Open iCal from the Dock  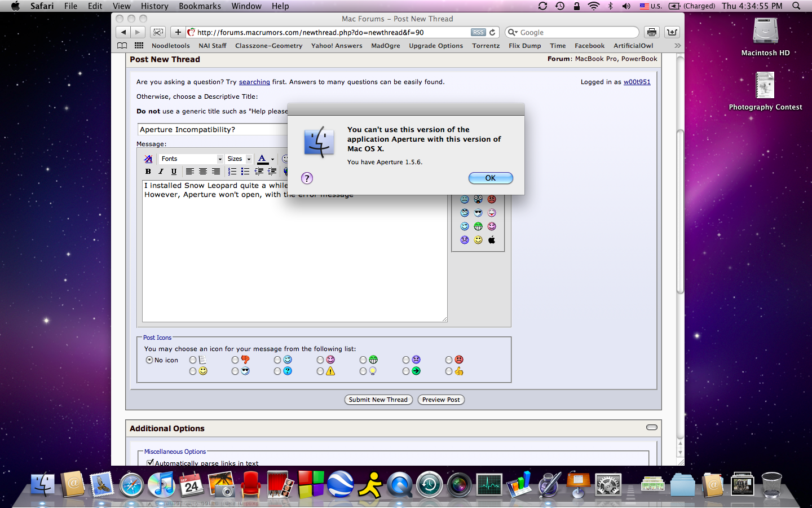click(192, 485)
